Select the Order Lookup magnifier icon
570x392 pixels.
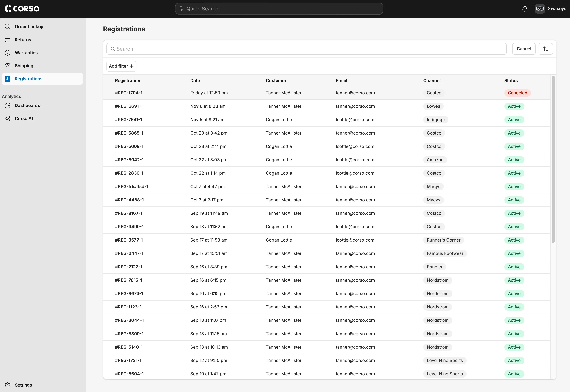(8, 27)
